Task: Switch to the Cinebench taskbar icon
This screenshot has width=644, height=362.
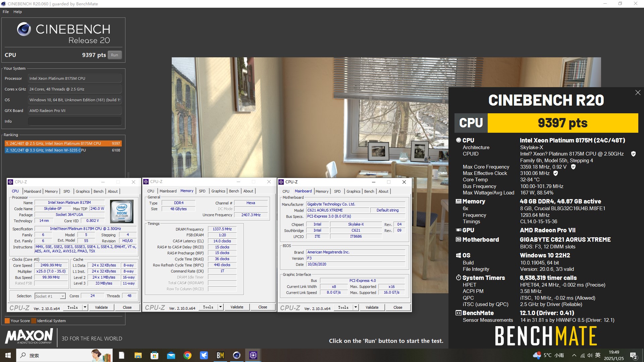Action: coord(237,355)
